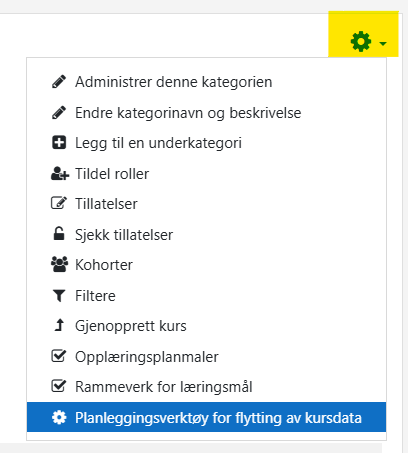Click the user-plus icon for Tildel roller

[60, 174]
